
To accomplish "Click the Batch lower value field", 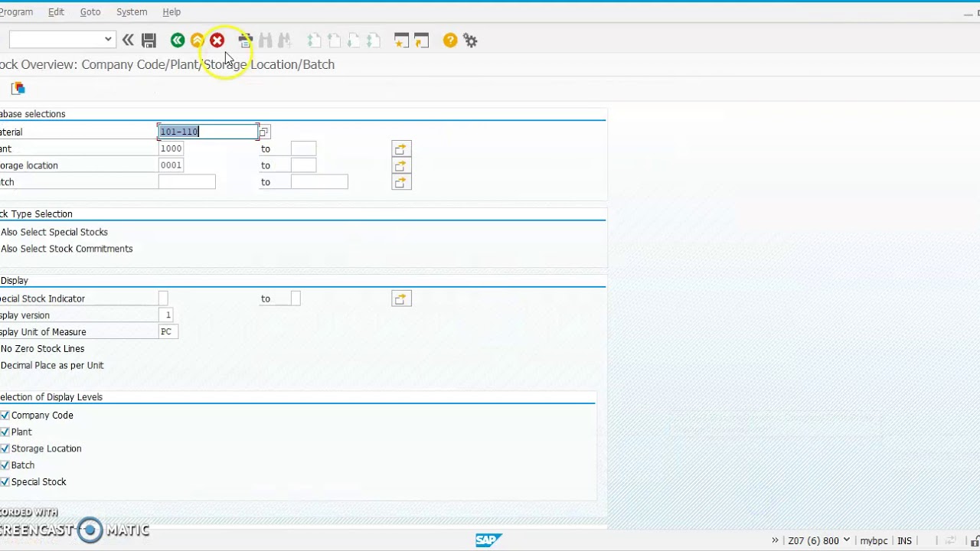I will [x=187, y=182].
